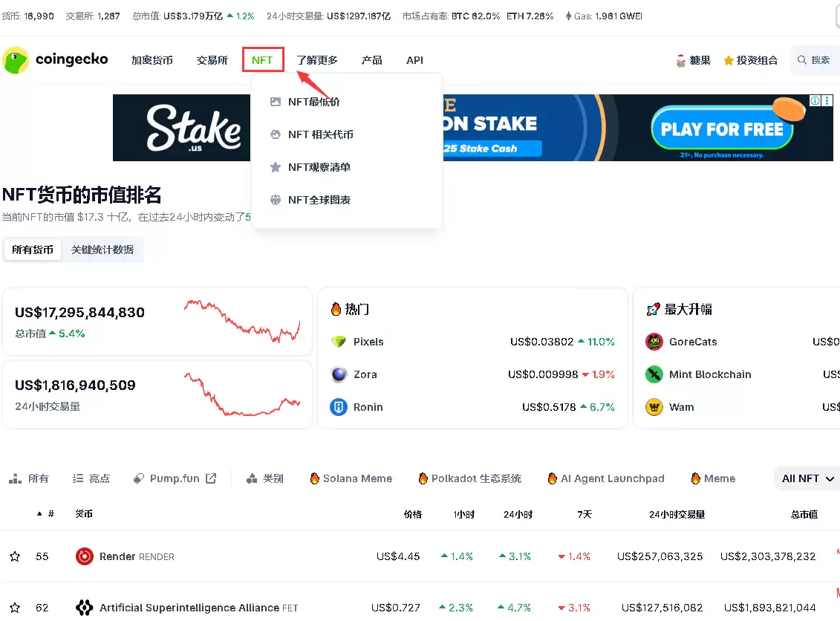Viewport: 840px width, 621px height.
Task: Toggle the Meme filter chip
Action: 711,478
